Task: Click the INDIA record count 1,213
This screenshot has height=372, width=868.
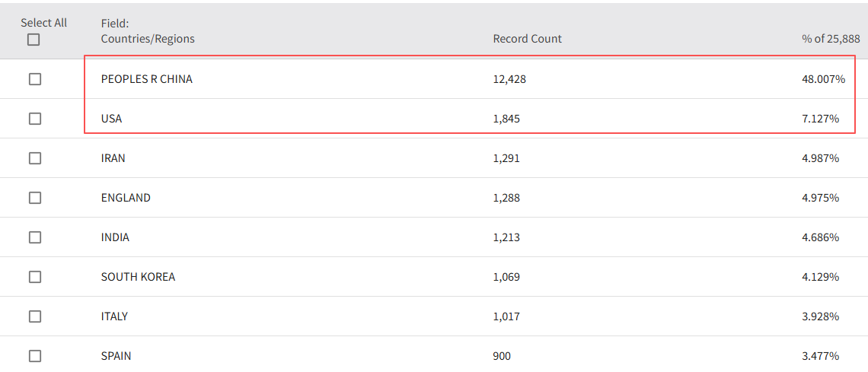Action: pyautogui.click(x=506, y=237)
